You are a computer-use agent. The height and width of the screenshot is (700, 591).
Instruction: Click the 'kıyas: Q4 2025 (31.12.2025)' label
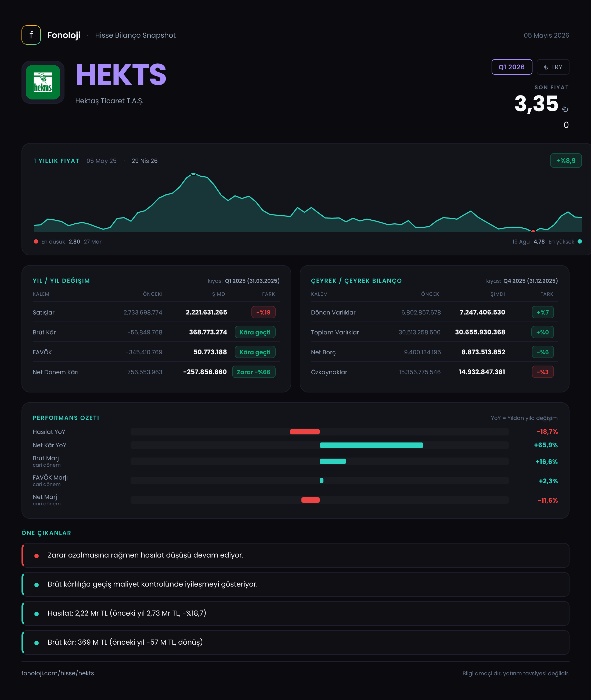click(x=522, y=281)
